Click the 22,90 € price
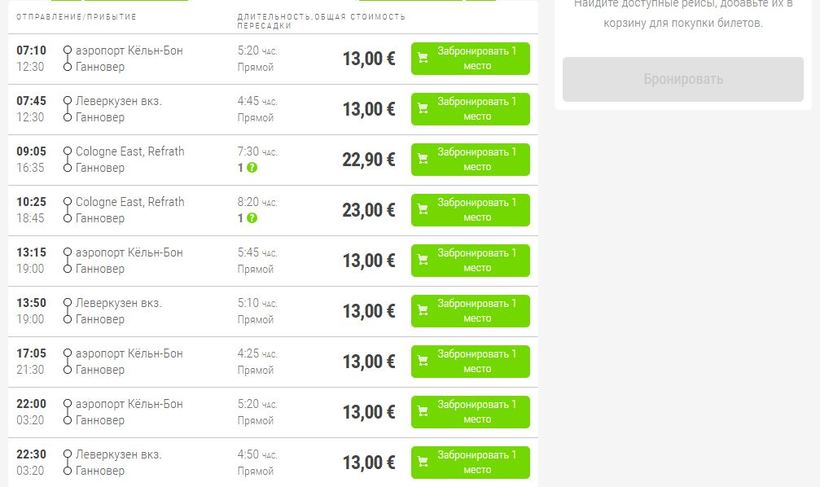The image size is (820, 487). [x=369, y=160]
